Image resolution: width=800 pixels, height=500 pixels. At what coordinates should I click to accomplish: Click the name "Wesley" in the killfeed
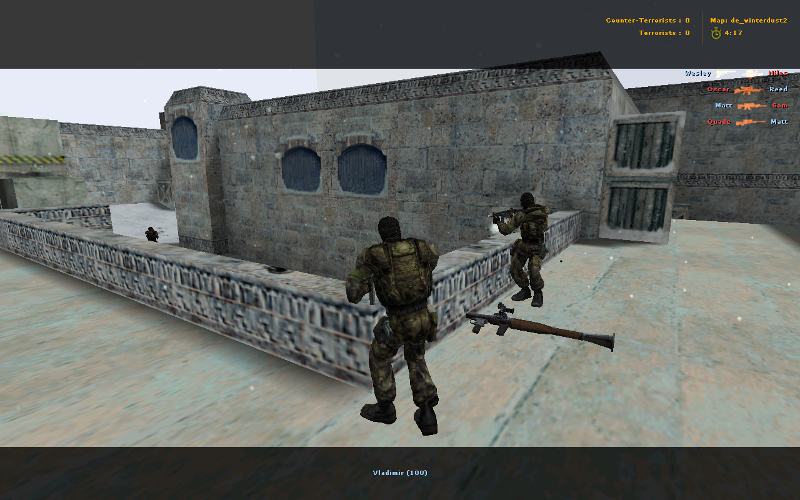pos(698,73)
